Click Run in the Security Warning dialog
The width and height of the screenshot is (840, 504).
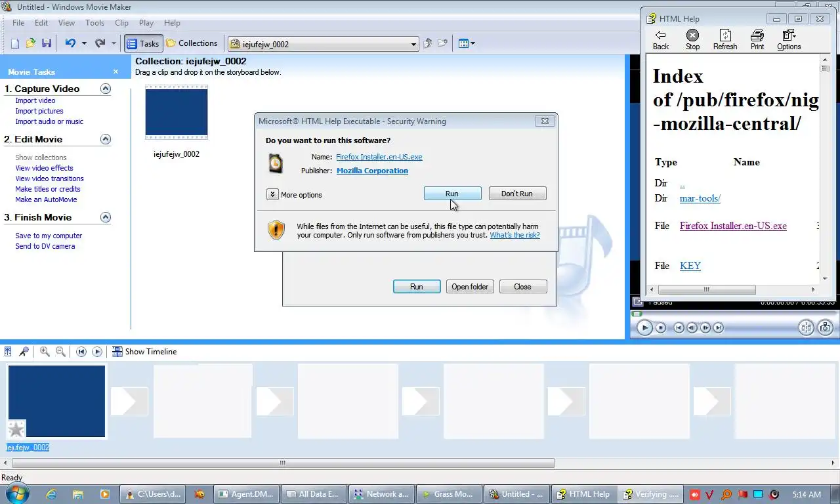[x=452, y=194]
